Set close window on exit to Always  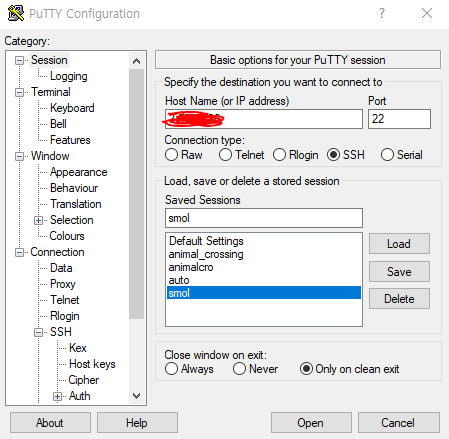pyautogui.click(x=171, y=369)
